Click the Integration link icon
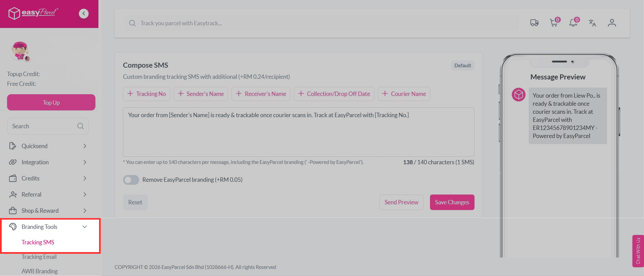 click(13, 162)
